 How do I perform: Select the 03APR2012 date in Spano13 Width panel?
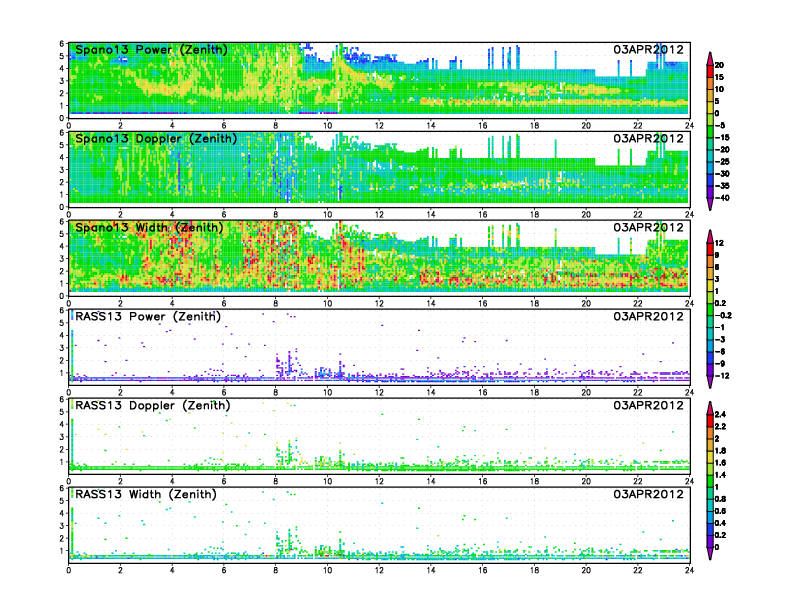point(648,227)
